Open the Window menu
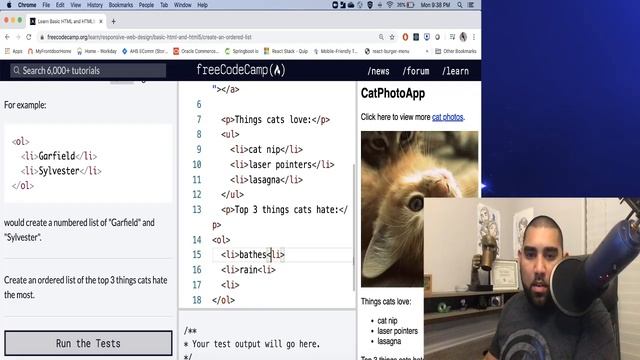Screen dimensions: 640x360 (x=182, y=5)
